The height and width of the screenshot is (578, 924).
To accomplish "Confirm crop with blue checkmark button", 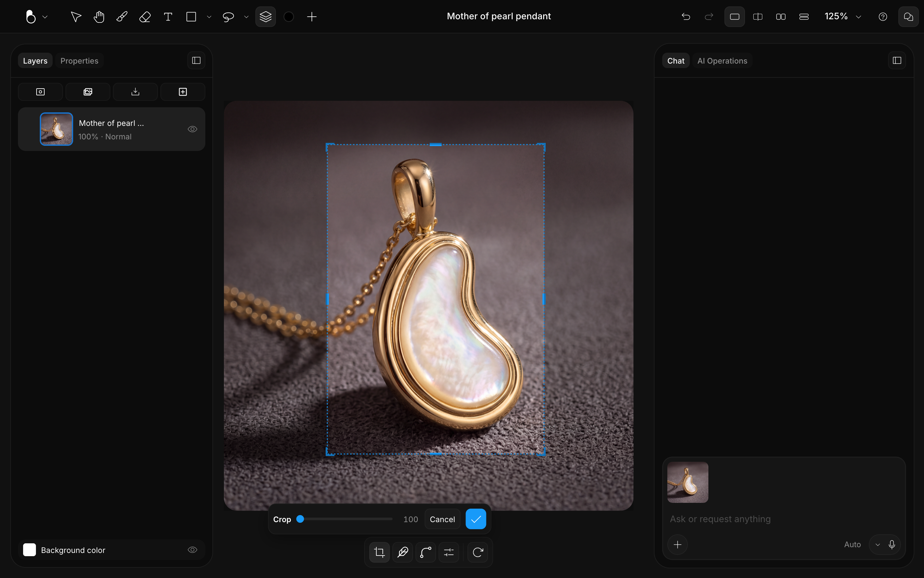I will point(476,519).
